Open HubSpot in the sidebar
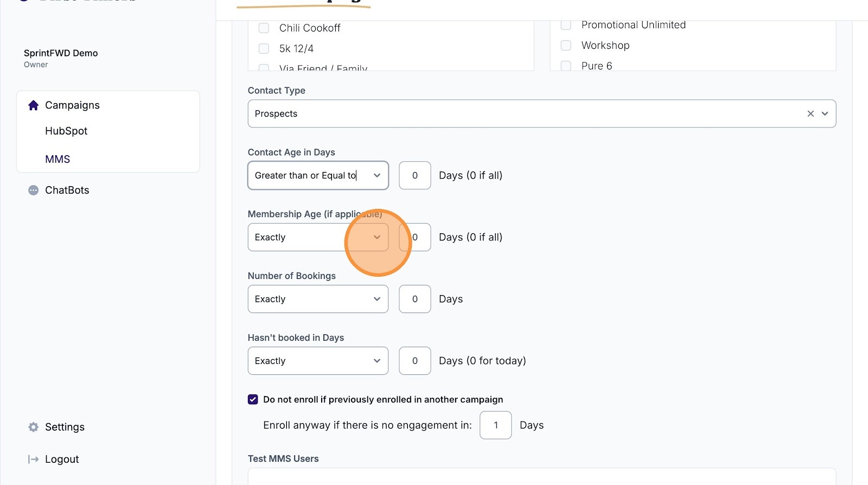 click(x=66, y=131)
